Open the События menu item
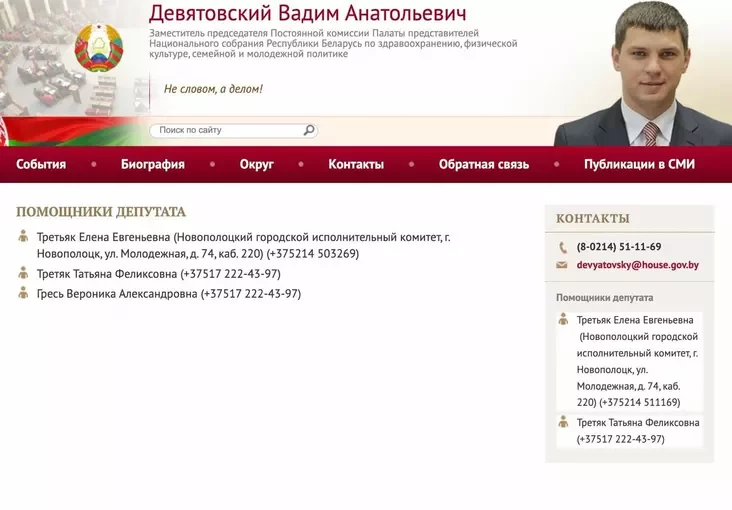Image resolution: width=732 pixels, height=510 pixels. point(41,165)
